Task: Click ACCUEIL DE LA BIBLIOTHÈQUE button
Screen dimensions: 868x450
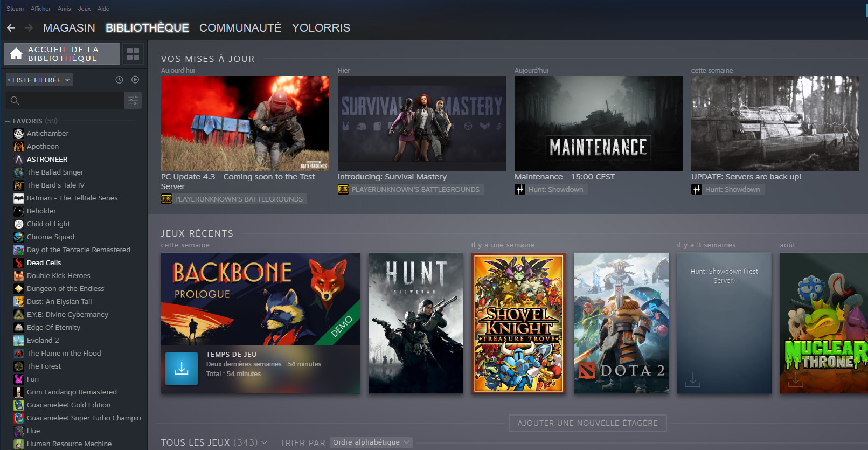Action: click(62, 54)
